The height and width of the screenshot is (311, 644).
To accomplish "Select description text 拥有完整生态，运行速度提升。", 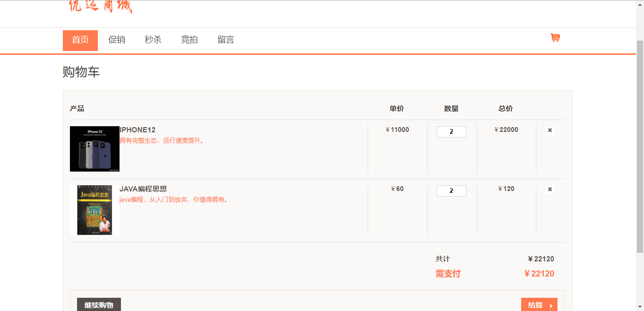I will tap(163, 140).
